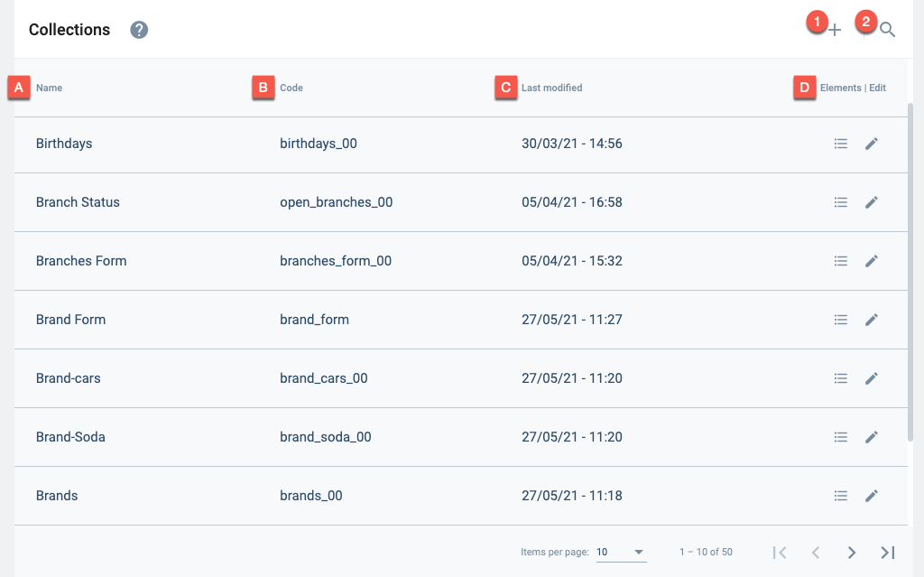Click the 1 – 10 of 50 range label

[706, 553]
